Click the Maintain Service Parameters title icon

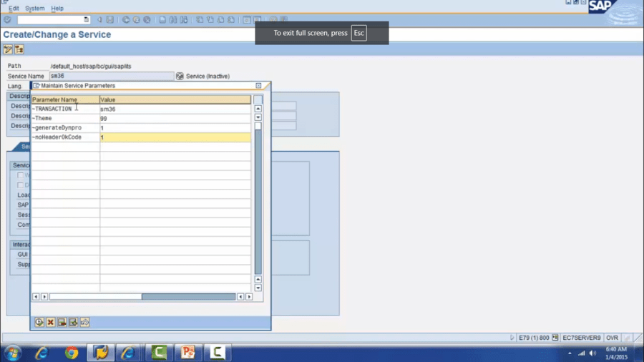[36, 86]
